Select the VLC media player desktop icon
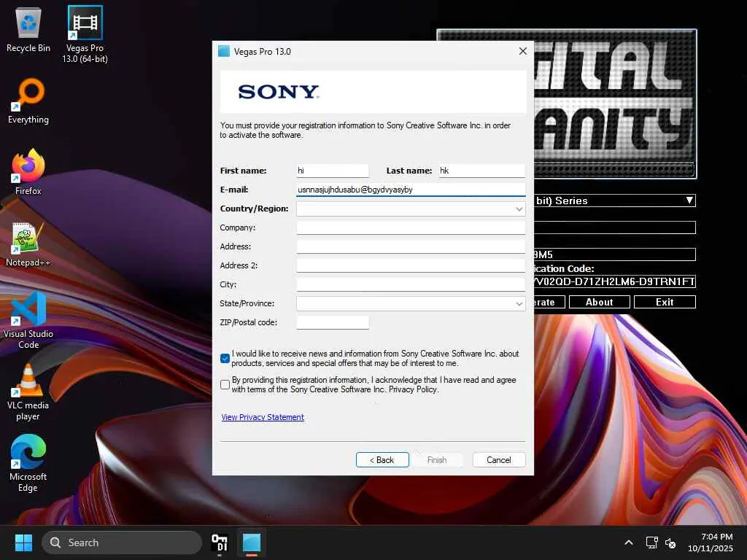The height and width of the screenshot is (560, 747). click(x=28, y=392)
